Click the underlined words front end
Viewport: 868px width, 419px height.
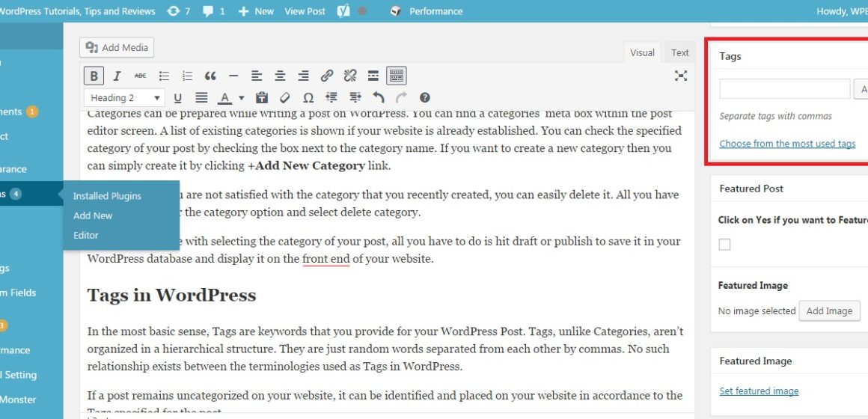click(326, 259)
